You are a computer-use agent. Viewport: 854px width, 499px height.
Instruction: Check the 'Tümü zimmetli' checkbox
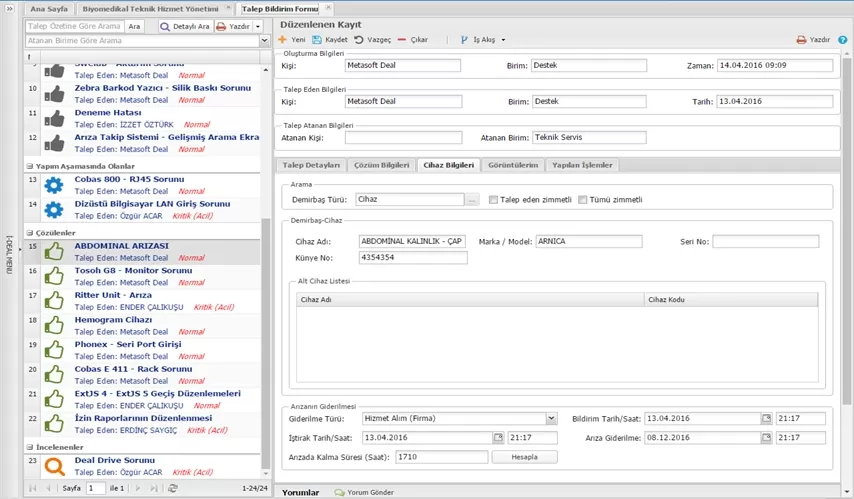click(583, 200)
